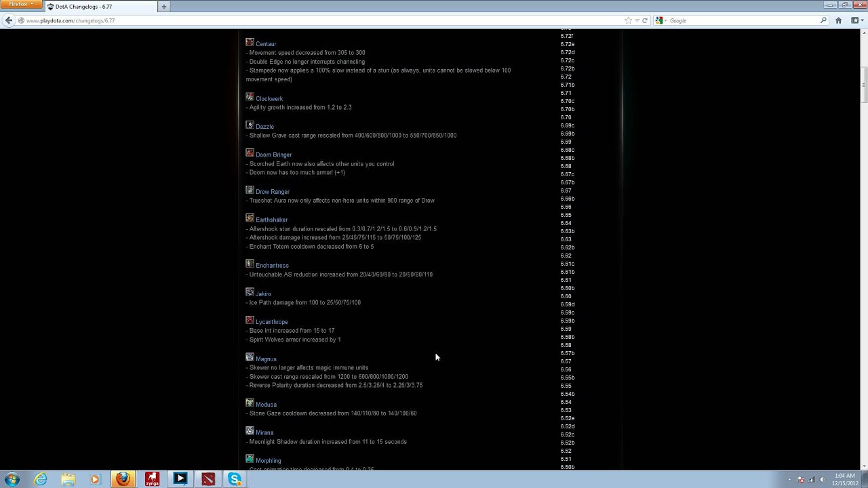Open the 6.69 changelog version link
This screenshot has height=488, width=868.
(x=566, y=142)
